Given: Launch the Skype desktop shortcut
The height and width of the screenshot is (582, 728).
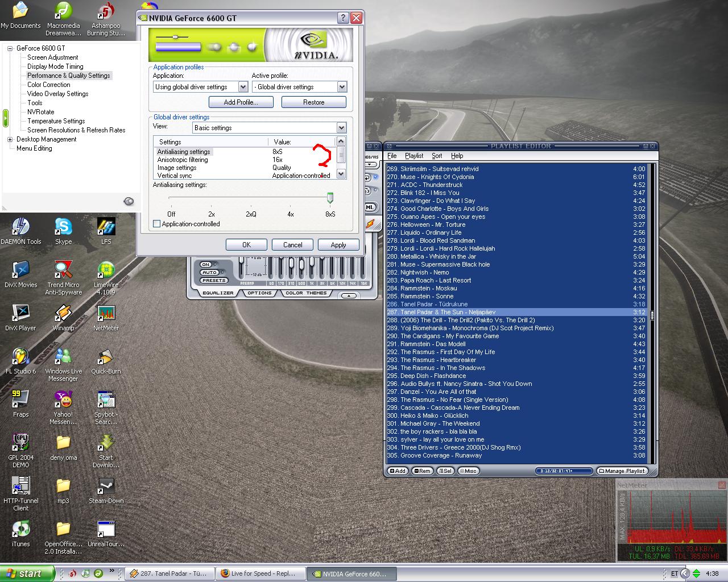Looking at the screenshot, I should point(63,231).
